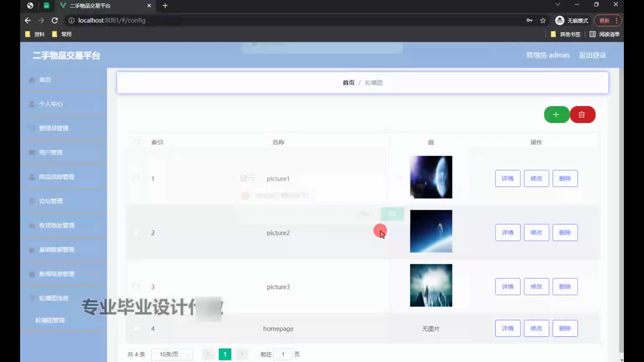Select the 轮播图管理 submenu item
644x362 pixels.
(x=64, y=320)
